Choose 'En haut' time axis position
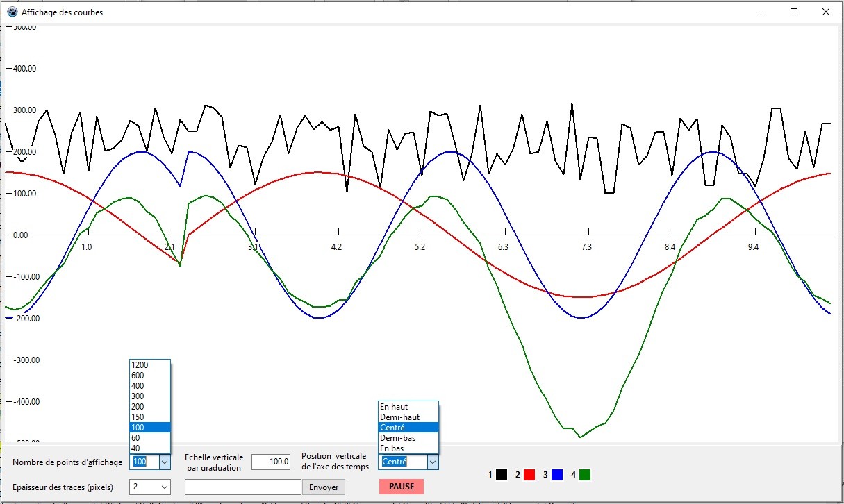Viewport: 844px width, 504px height. [408, 407]
